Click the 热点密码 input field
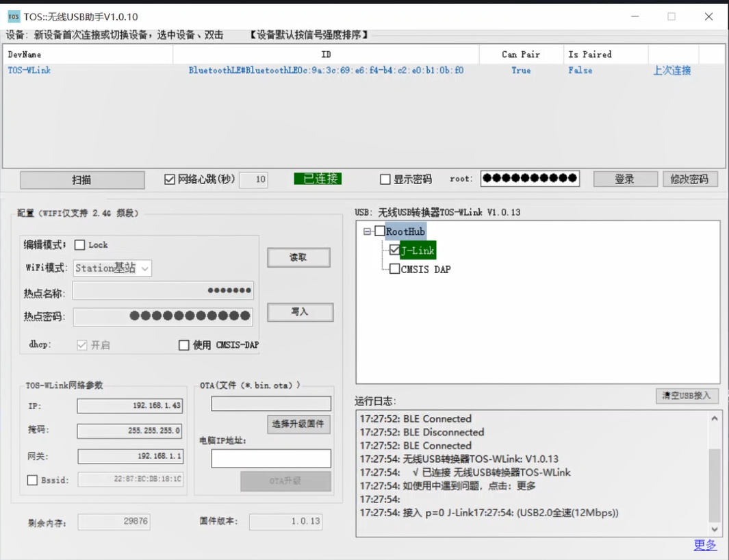This screenshot has height=560, width=729. coord(163,316)
